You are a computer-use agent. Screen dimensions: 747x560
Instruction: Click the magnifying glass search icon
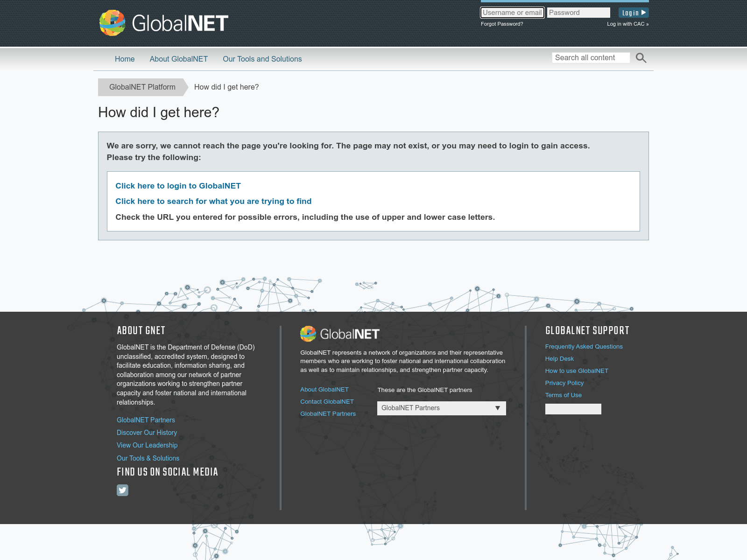click(641, 58)
